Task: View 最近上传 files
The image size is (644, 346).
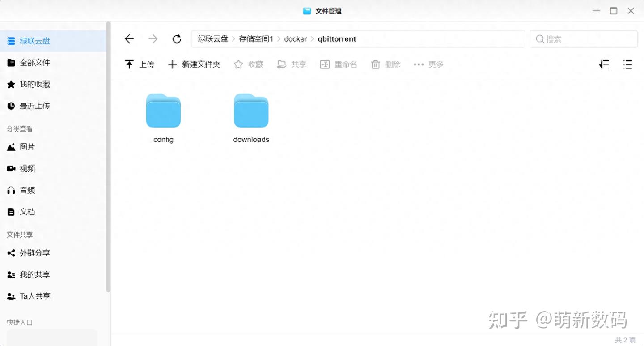Action: click(x=31, y=106)
